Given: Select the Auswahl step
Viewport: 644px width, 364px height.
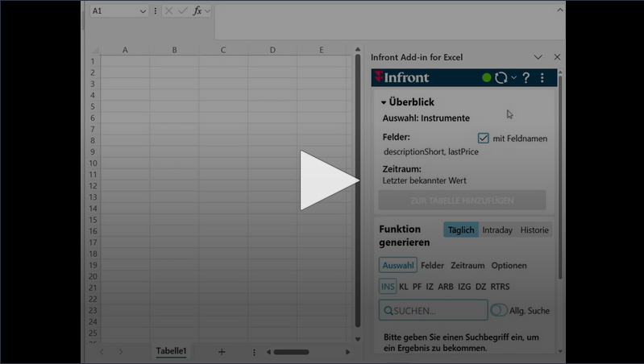Looking at the screenshot, I should [x=398, y=265].
